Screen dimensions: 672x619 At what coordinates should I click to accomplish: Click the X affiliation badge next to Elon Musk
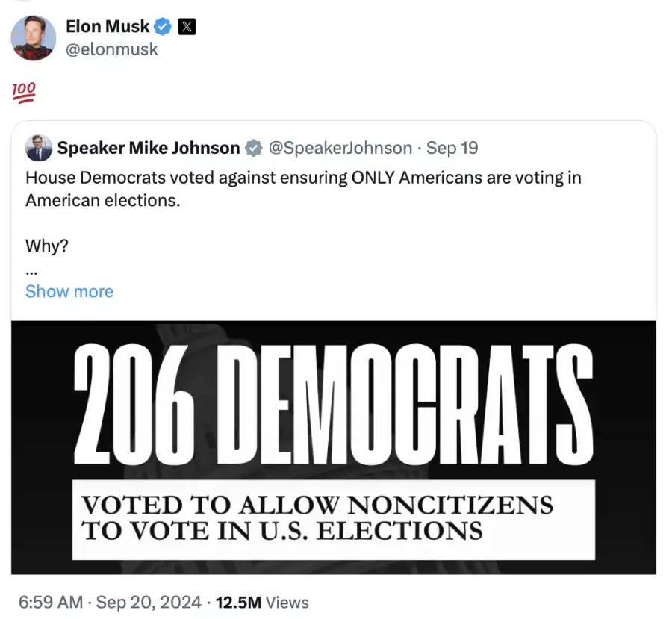(186, 26)
